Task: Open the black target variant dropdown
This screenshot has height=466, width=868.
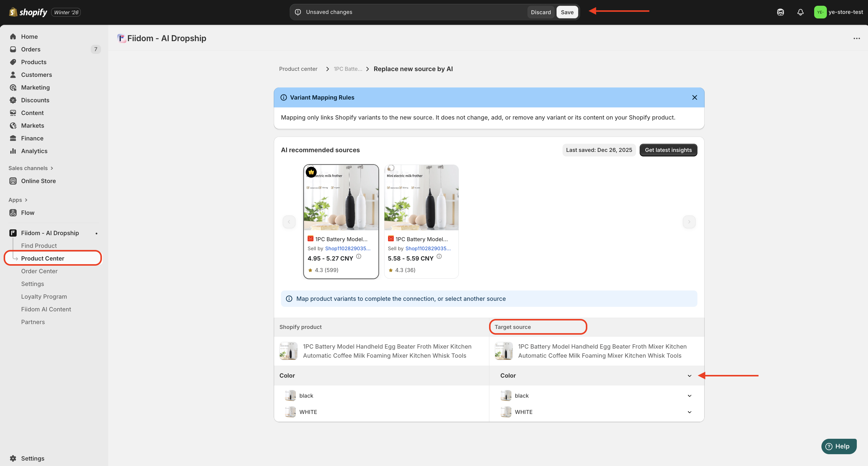Action: 690,395
